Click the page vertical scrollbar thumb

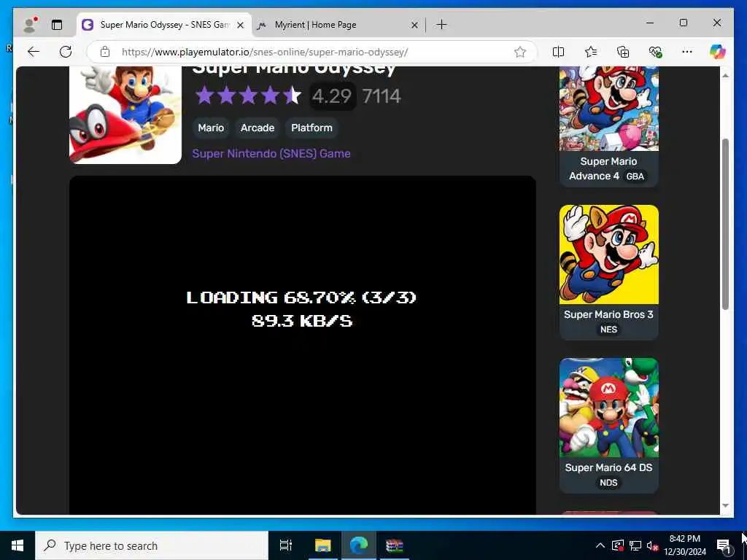click(726, 225)
